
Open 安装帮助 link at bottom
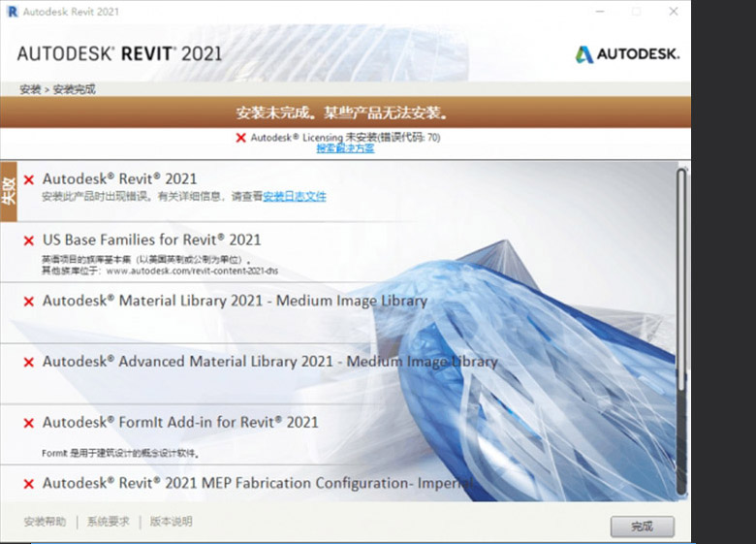[x=45, y=522]
